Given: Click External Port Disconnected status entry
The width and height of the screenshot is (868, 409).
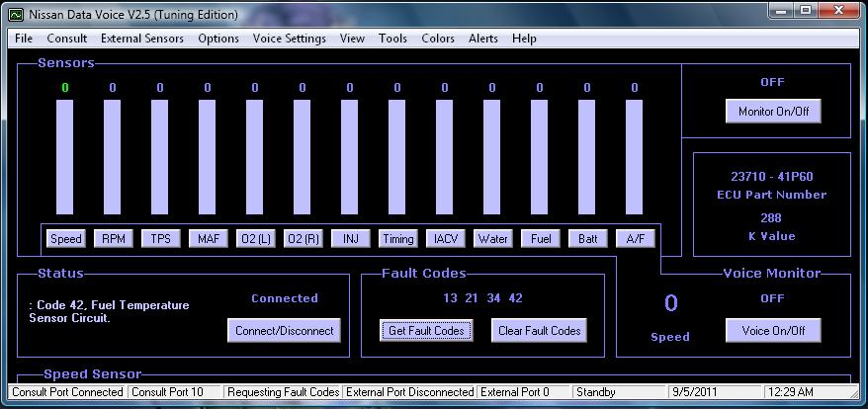Looking at the screenshot, I should [x=409, y=392].
